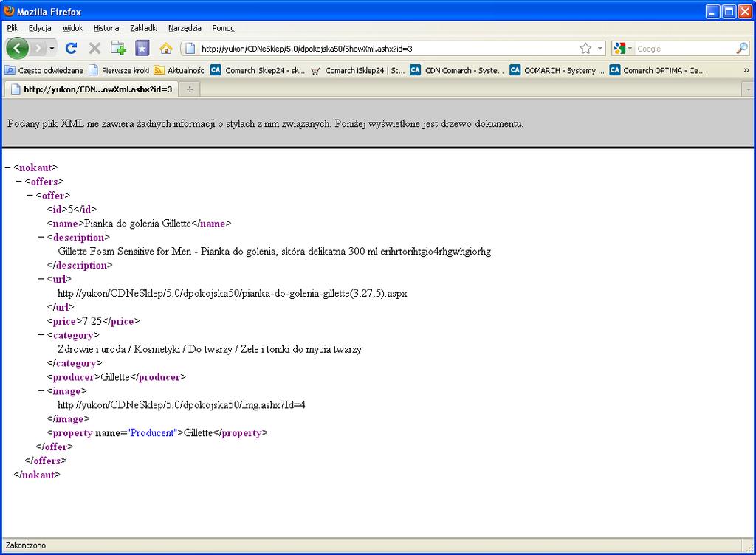
Task: Click the producer element Gillette
Action: click(116, 377)
